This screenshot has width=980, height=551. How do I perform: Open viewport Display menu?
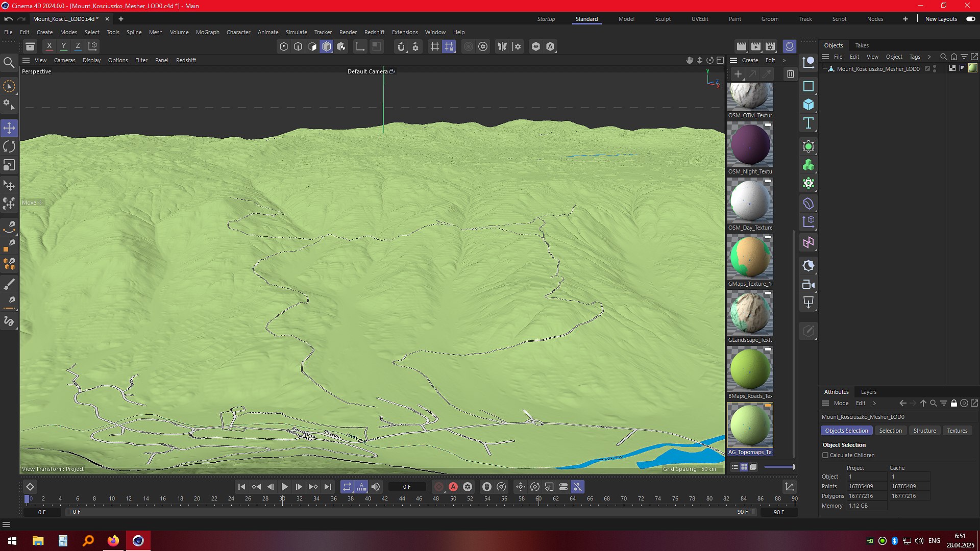(92, 60)
